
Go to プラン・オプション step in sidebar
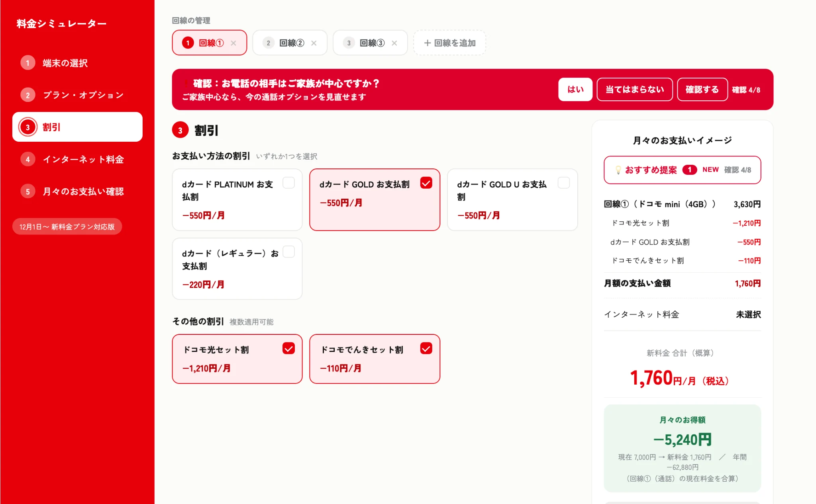[77, 95]
